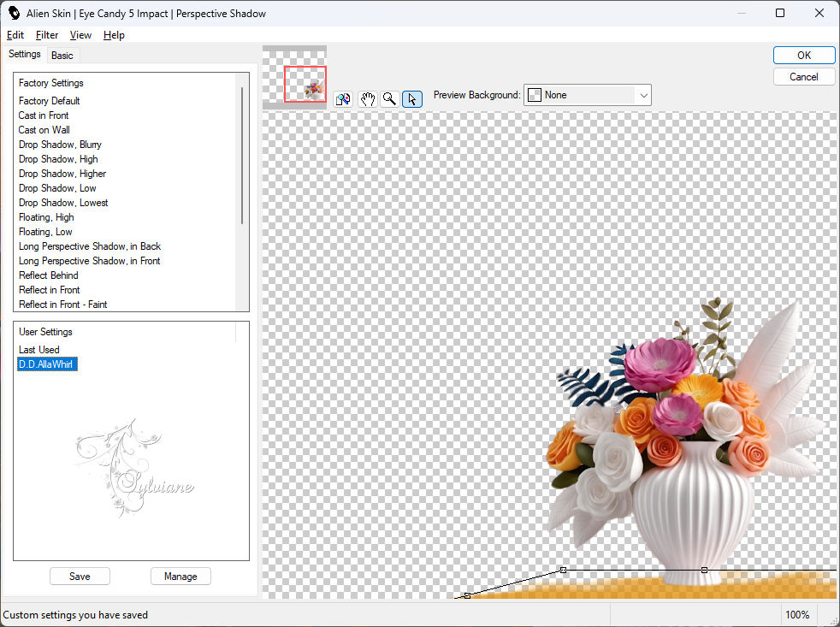Select the D.D.AllaWhirl user setting
This screenshot has width=840, height=627.
coord(47,364)
